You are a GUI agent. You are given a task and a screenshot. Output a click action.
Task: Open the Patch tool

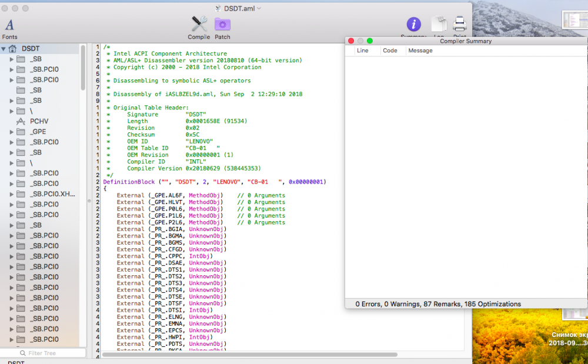tap(222, 28)
